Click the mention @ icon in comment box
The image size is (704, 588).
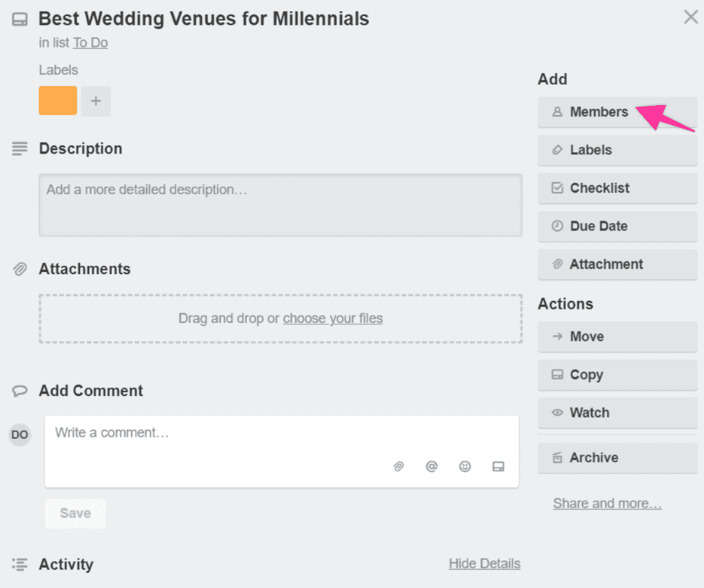[x=431, y=466]
